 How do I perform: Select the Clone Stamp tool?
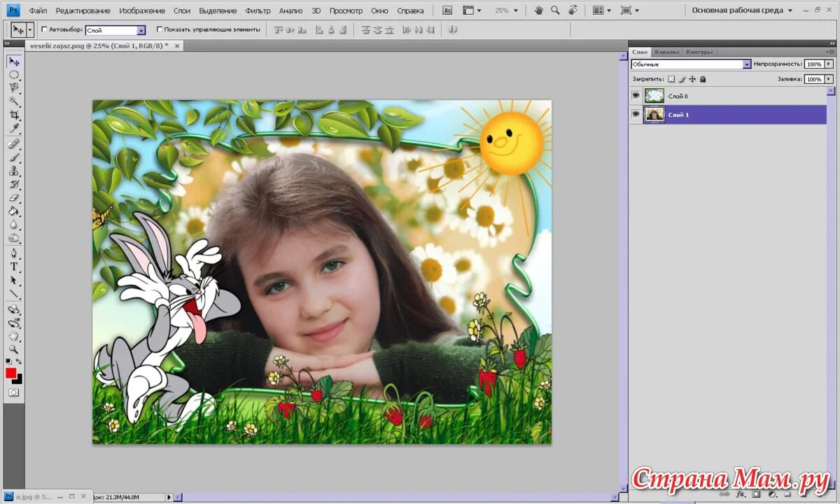(x=13, y=171)
